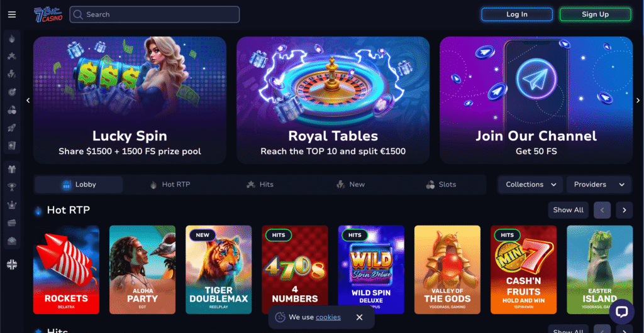Screen dimensions: 644x333
Task: Click the Search input field
Action: pyautogui.click(x=155, y=14)
